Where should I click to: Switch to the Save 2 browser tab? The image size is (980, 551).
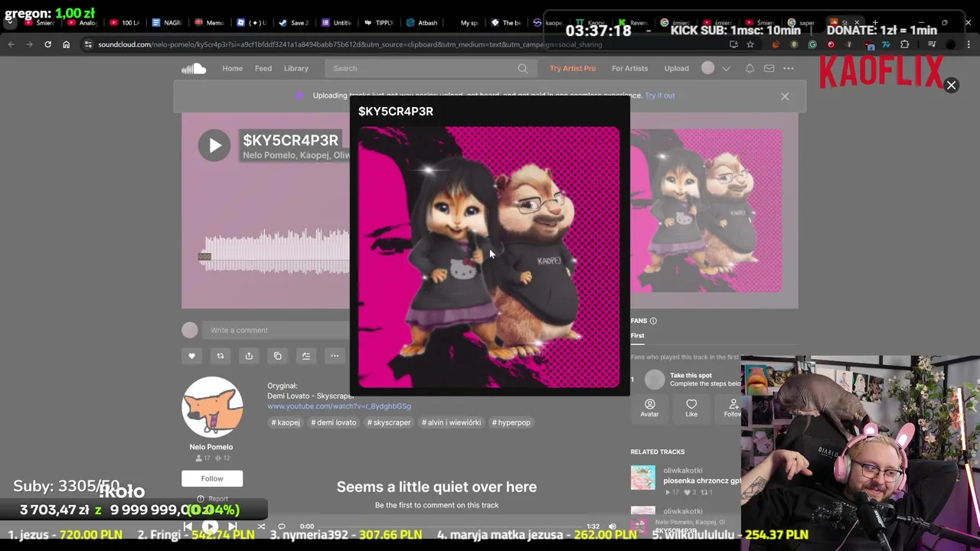(294, 23)
